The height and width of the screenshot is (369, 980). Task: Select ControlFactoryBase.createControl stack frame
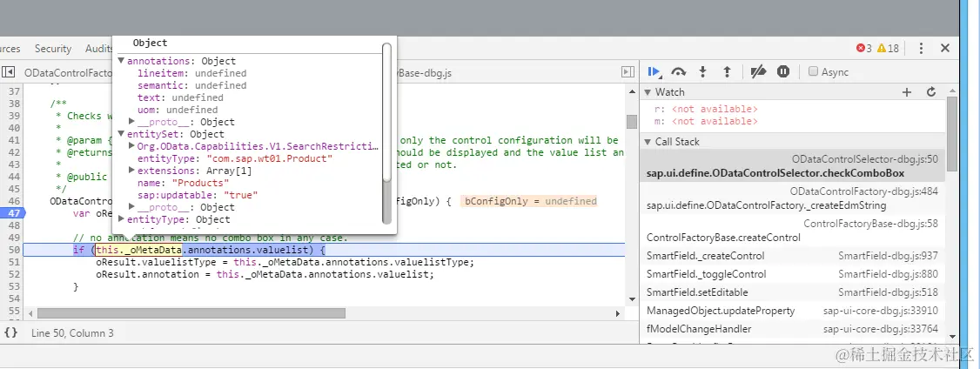[x=792, y=231]
